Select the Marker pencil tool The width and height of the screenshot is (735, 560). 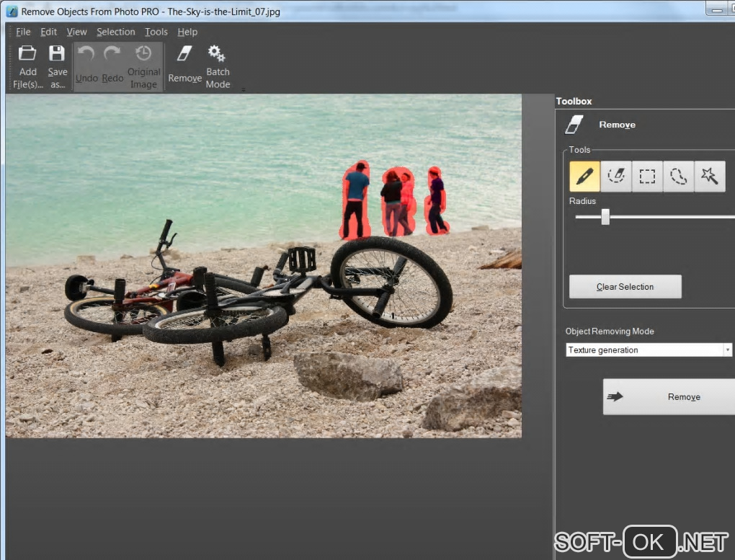(584, 177)
